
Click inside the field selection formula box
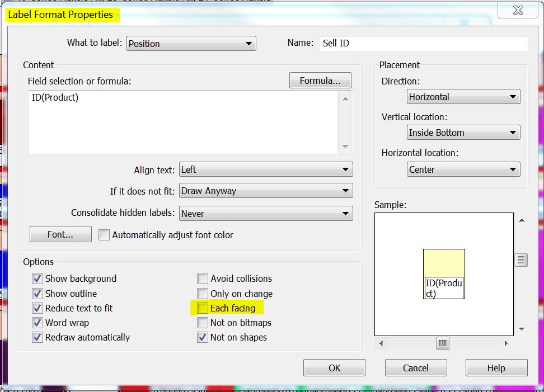click(x=182, y=122)
